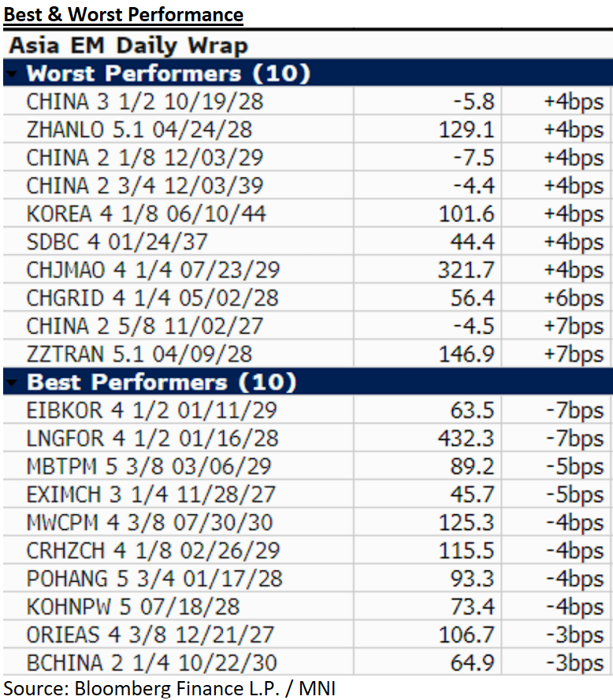
Task: Click the Worst Performers (10) header
Action: 168,74
